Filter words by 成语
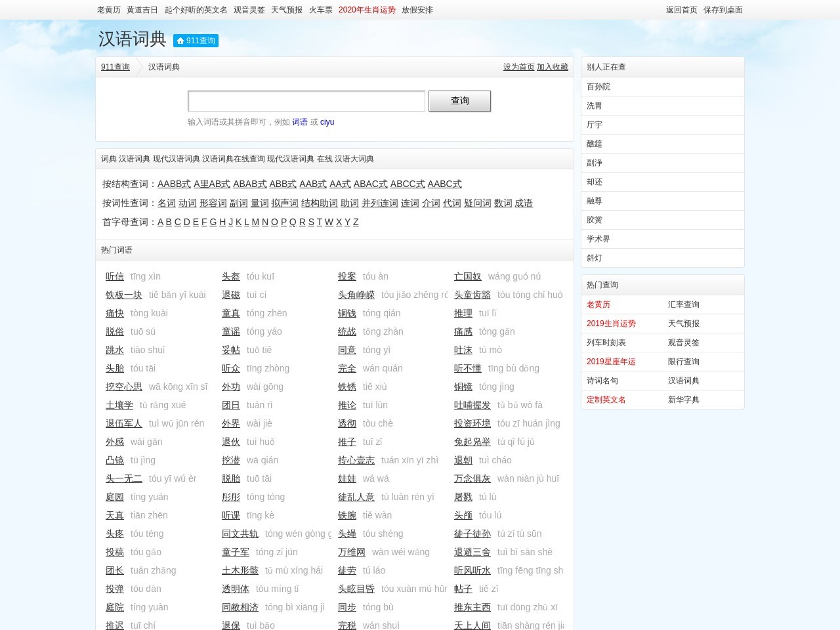840x630 pixels. (524, 203)
